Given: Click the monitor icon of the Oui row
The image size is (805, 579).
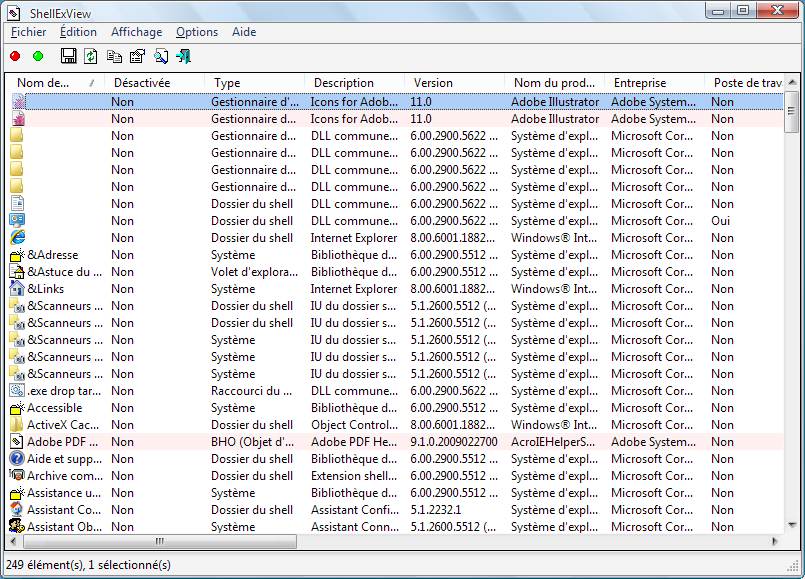Looking at the screenshot, I should 17,221.
